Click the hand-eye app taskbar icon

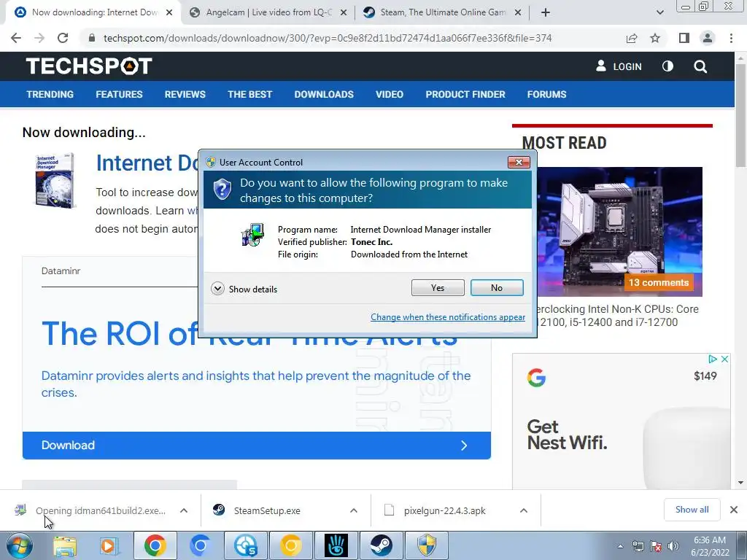[x=336, y=545]
